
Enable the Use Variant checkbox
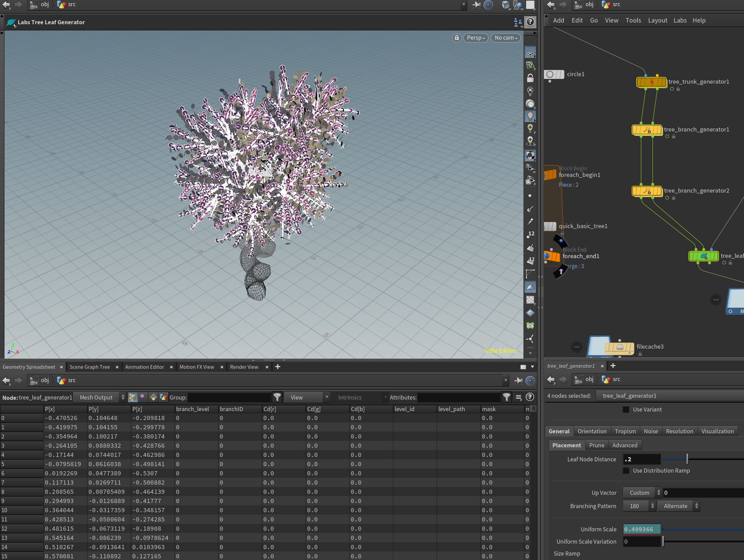tap(626, 409)
